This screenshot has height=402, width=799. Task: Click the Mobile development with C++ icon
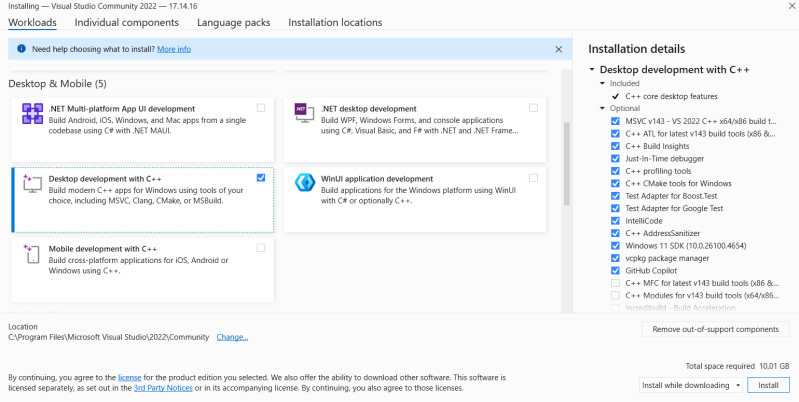tap(32, 254)
